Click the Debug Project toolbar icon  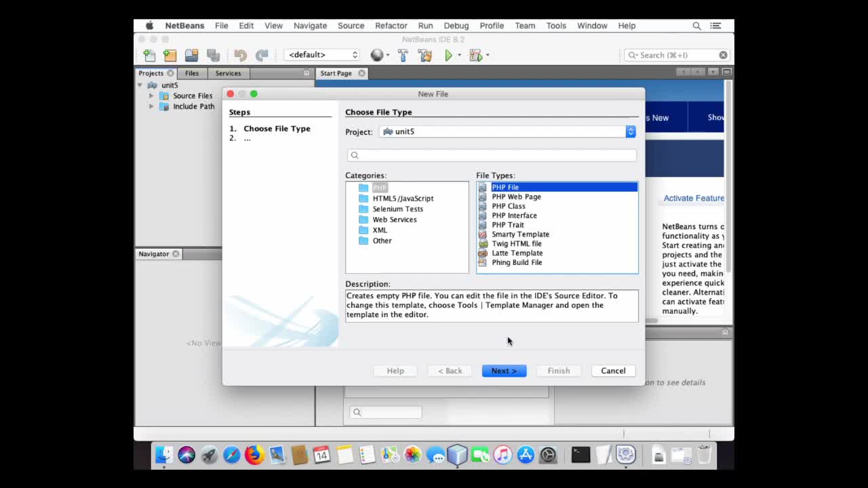(475, 55)
